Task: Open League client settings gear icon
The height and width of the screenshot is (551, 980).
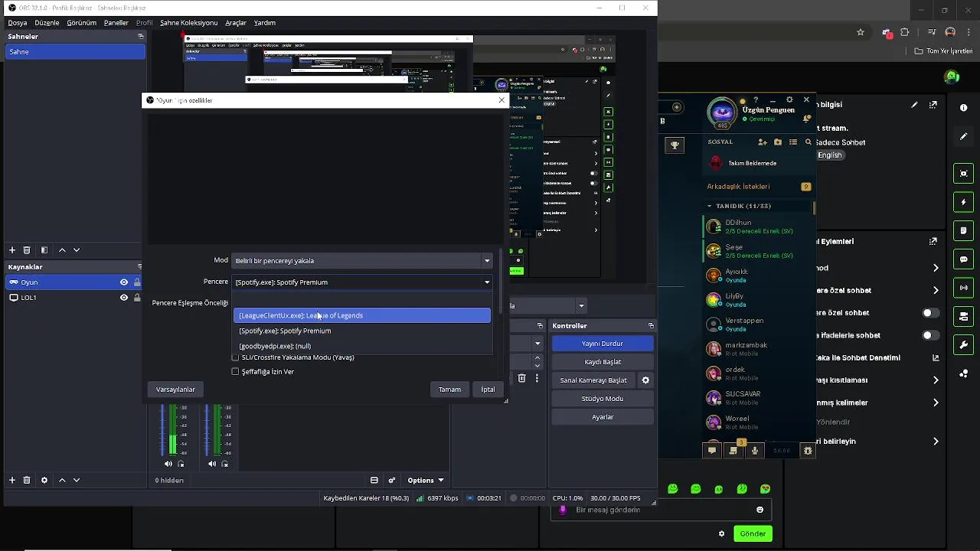Action: [x=789, y=99]
